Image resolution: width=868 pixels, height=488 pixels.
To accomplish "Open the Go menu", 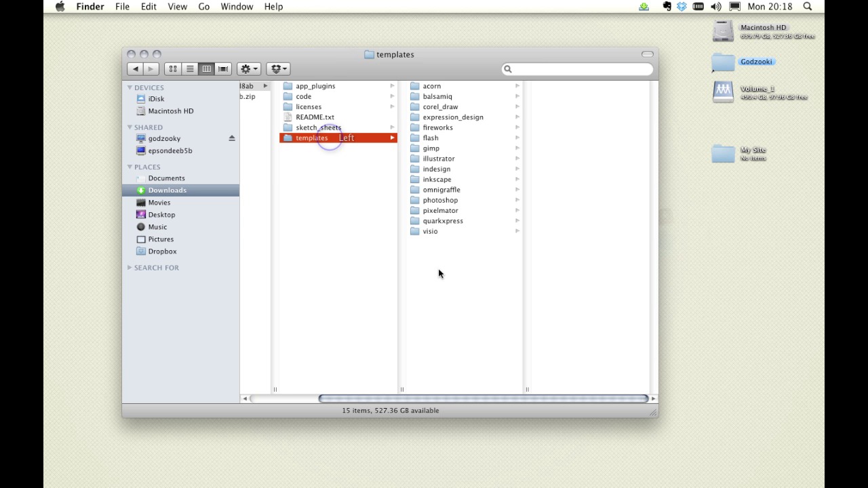I will [203, 7].
